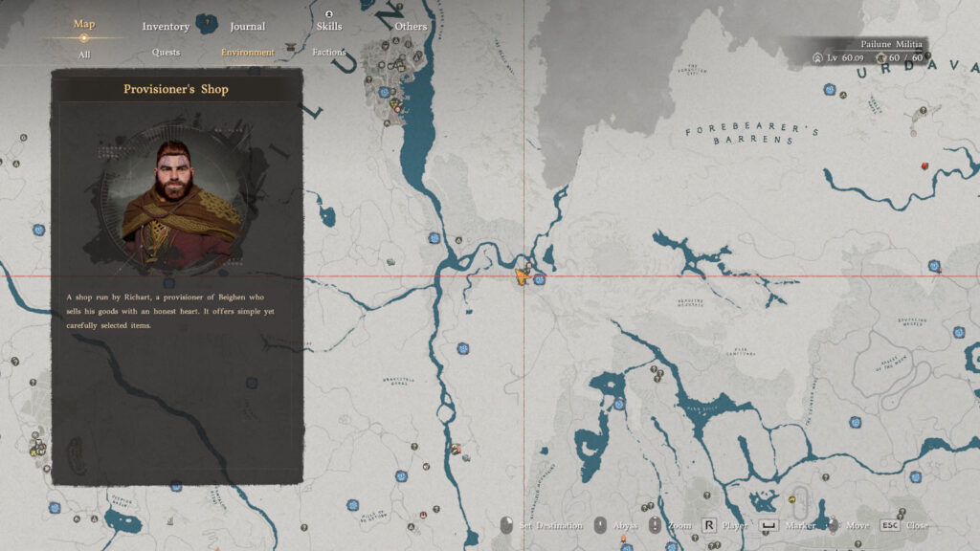980x551 pixels.
Task: Click the Abyss control hint
Action: (615, 525)
